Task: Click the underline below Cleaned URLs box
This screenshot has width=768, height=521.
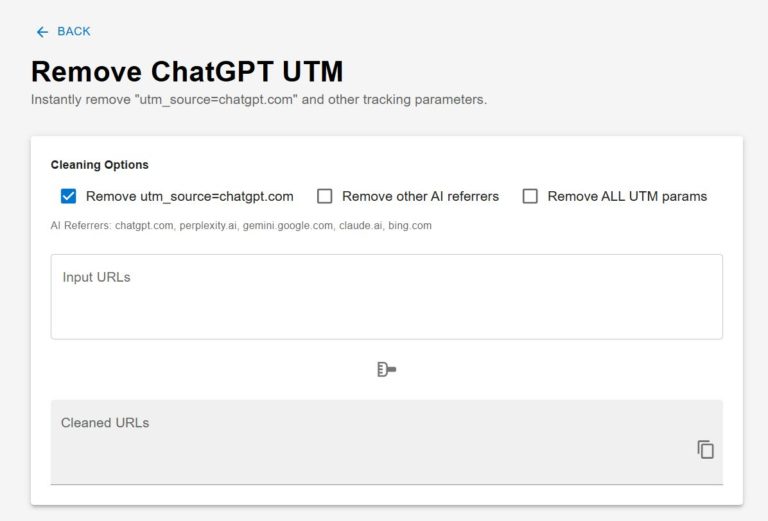Action: (386, 484)
